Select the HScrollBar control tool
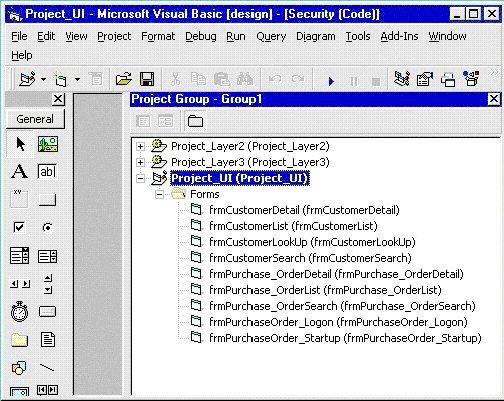 20,284
